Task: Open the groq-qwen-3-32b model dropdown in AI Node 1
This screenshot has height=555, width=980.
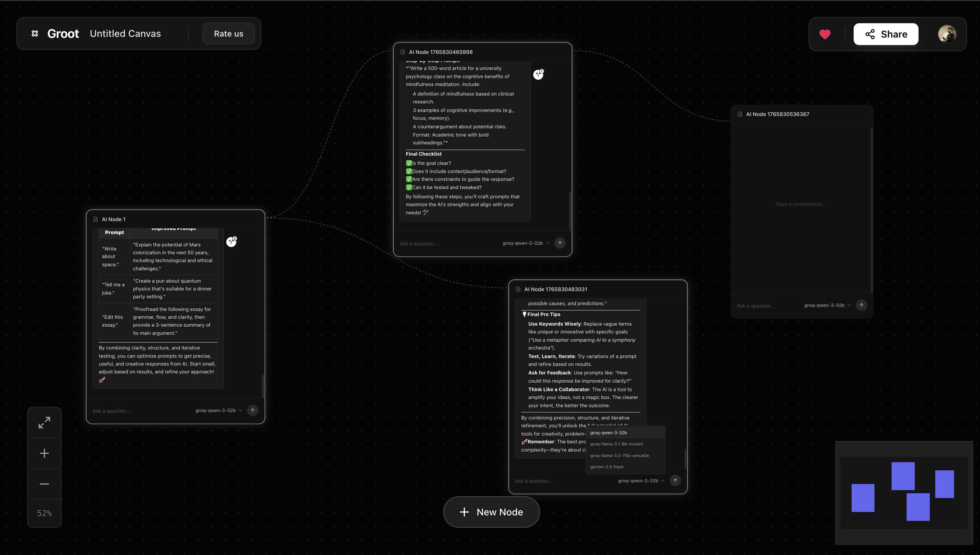Action: (218, 410)
